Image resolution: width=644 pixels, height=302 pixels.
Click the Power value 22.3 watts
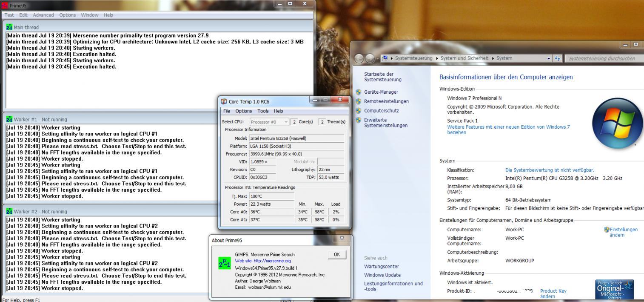271,204
